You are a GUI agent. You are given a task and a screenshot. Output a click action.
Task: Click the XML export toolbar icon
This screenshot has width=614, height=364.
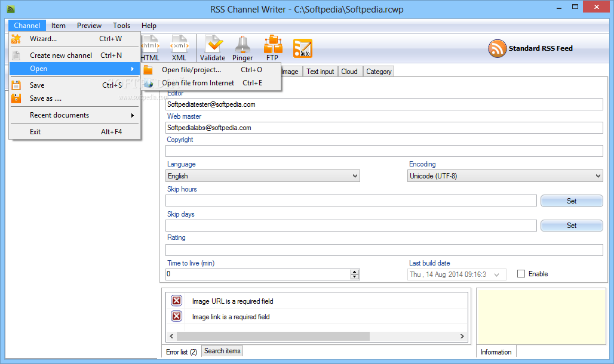[x=179, y=48]
